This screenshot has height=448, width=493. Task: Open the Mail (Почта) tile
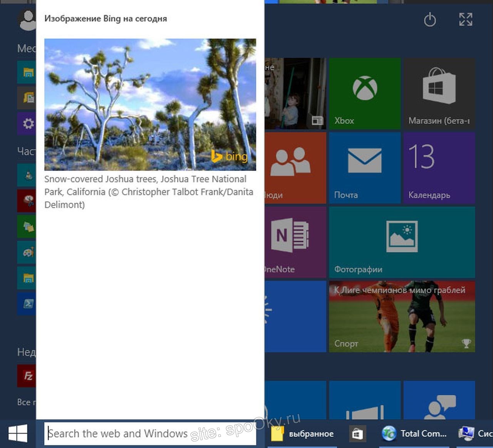(365, 168)
